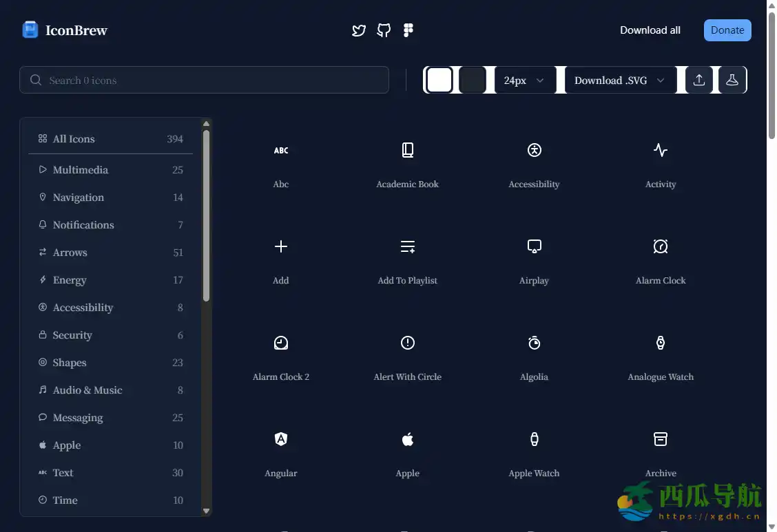This screenshot has height=532, width=777.
Task: Click the Figma icon in the header
Action: click(408, 30)
